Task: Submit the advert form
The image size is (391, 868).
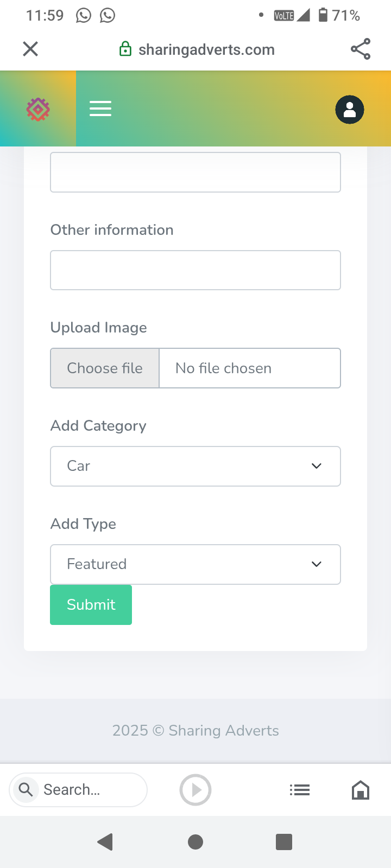Action: click(91, 605)
